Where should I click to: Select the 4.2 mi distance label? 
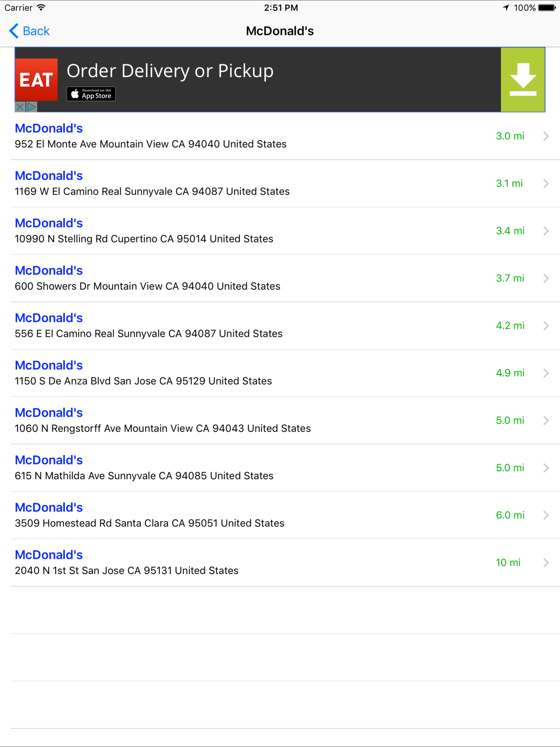510,326
